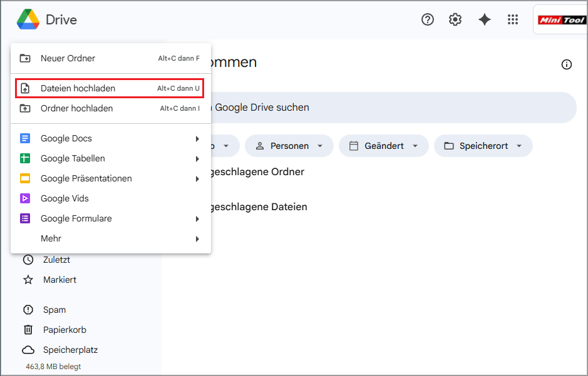
Task: Open Google Vids from the menu
Action: tap(65, 198)
